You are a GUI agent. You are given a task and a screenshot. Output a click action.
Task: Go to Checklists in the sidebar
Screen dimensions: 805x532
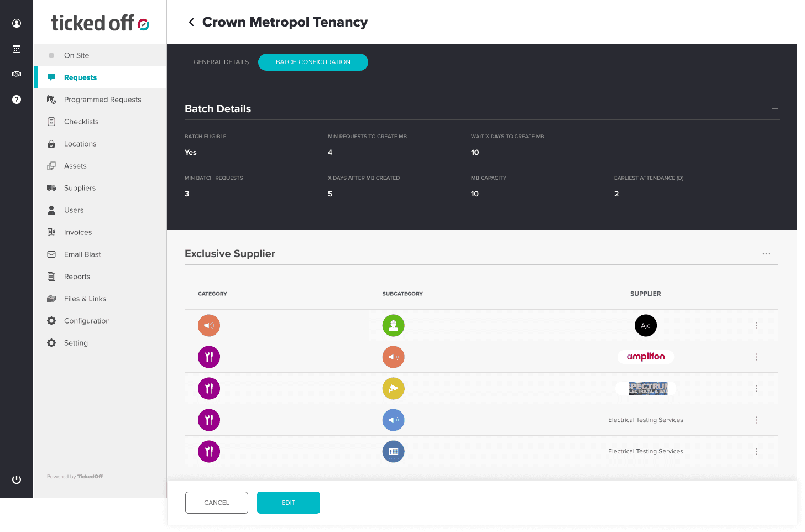coord(100,122)
